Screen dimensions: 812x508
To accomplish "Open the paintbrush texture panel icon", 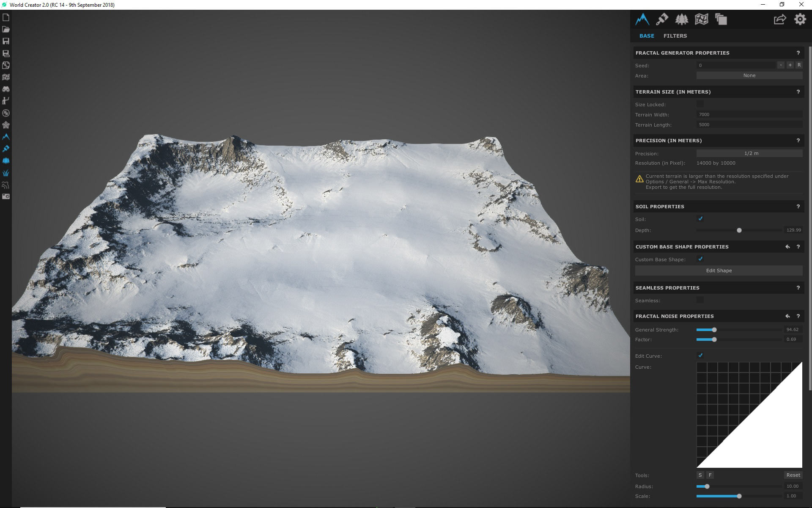I will pos(662,19).
